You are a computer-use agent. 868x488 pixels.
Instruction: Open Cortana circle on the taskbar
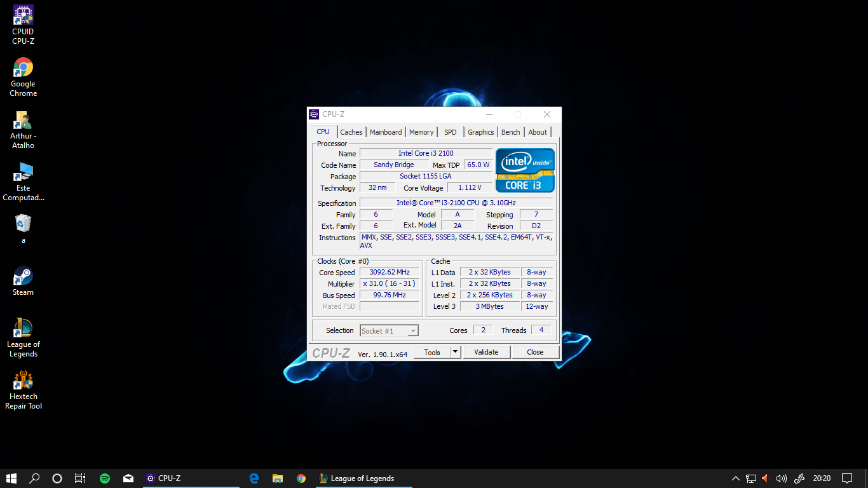coord(57,478)
